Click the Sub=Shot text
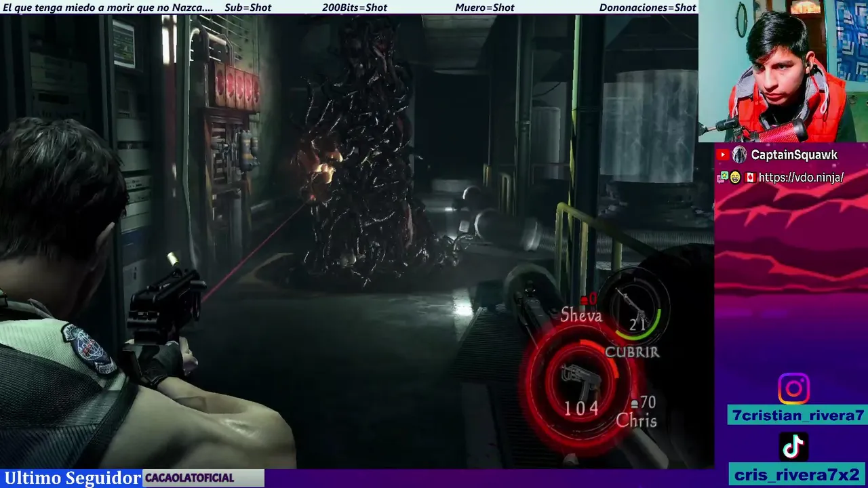 (248, 7)
